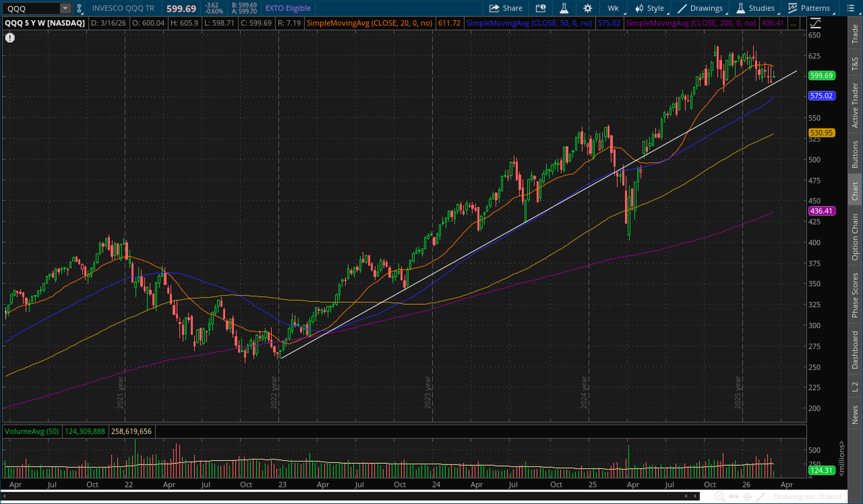Open the thinkScript flask icon next to the gear
The width and height of the screenshot is (863, 504).
565,8
